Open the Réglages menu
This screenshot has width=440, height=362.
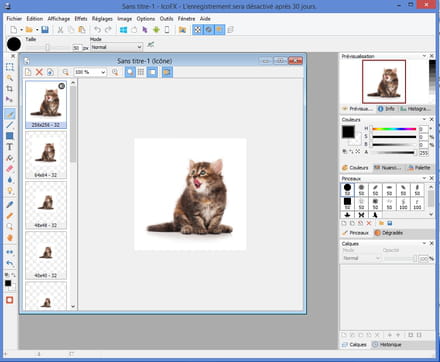(x=102, y=19)
